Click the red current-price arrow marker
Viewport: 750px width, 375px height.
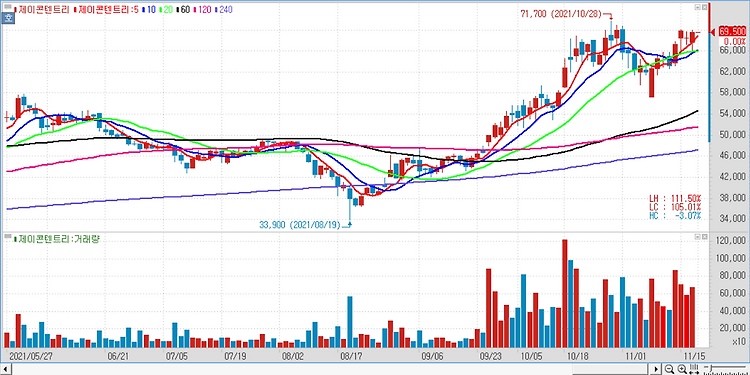click(x=713, y=32)
